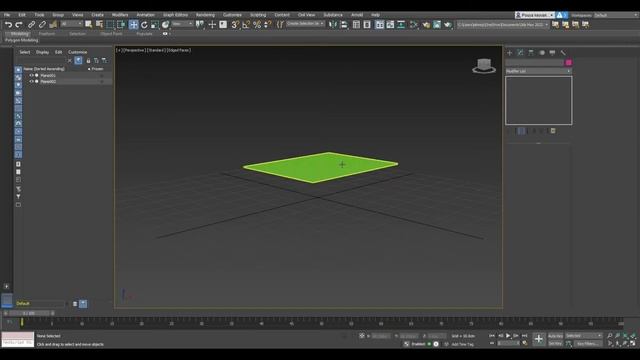Click the object name field in Command Panel
Viewport: 640px width, 360px height.
pos(534,62)
